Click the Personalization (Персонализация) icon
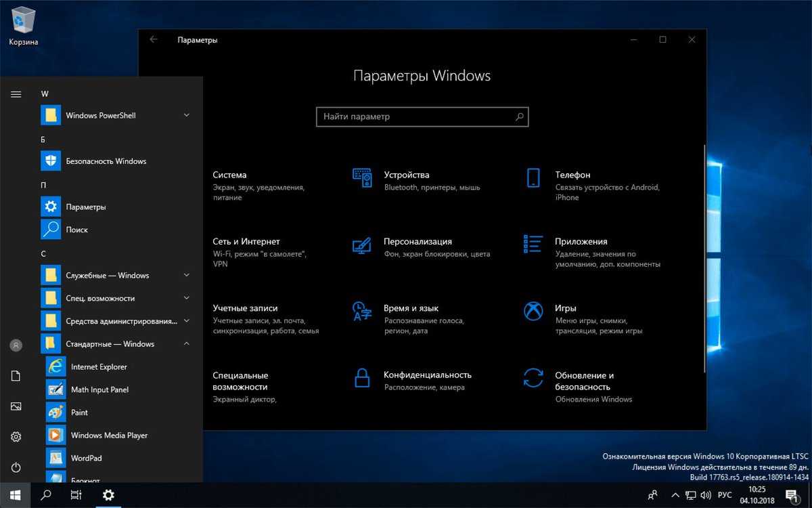The height and width of the screenshot is (508, 812). tap(362, 245)
